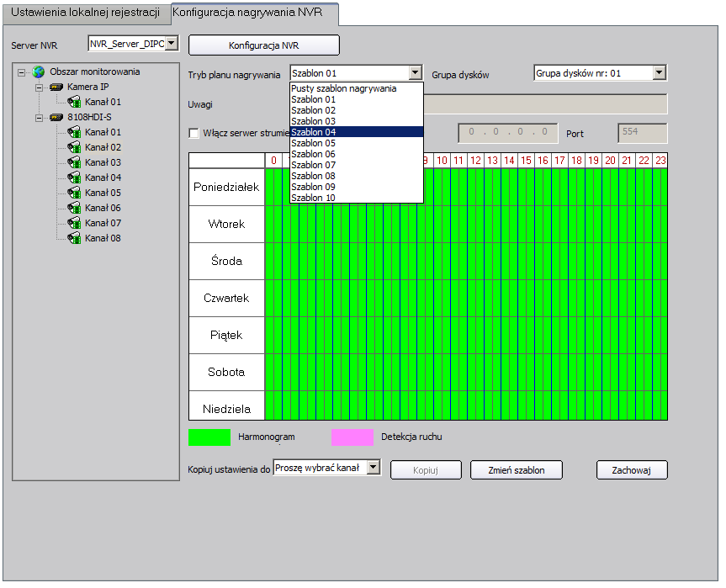Image resolution: width=726 pixels, height=588 pixels.
Task: Click the Środa row header
Action: 226,261
